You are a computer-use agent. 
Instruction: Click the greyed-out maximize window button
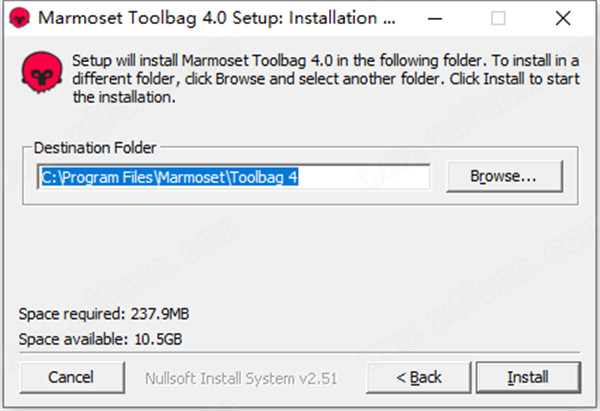(499, 19)
